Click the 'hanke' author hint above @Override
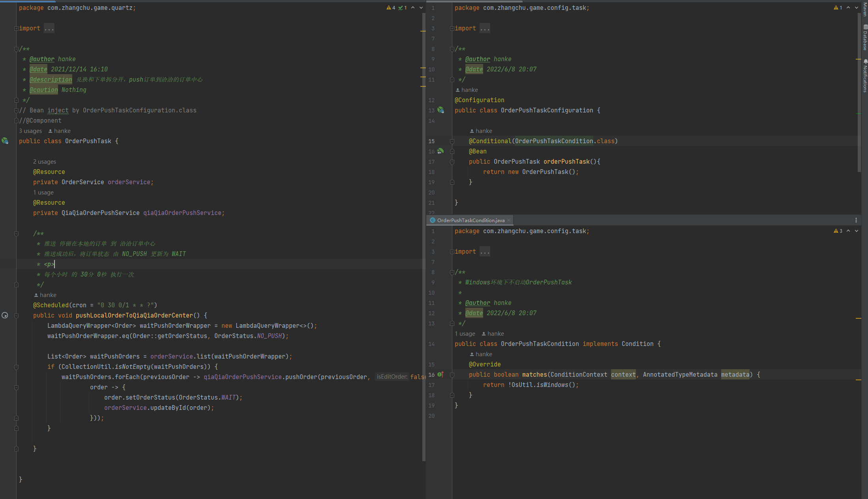The height and width of the screenshot is (499, 868). 481,354
